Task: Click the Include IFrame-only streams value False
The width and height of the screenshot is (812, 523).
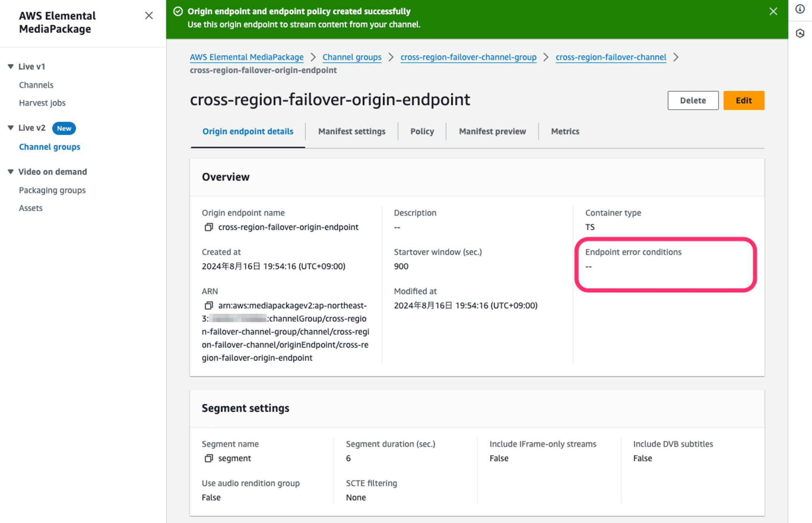Action: [x=499, y=458]
